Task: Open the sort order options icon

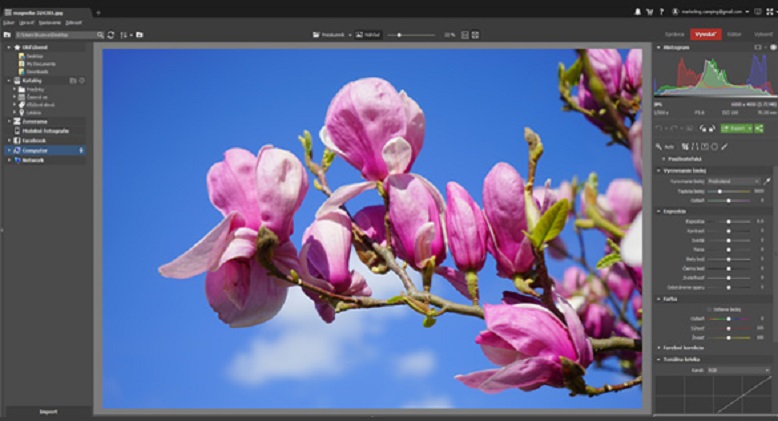Action: (124, 35)
